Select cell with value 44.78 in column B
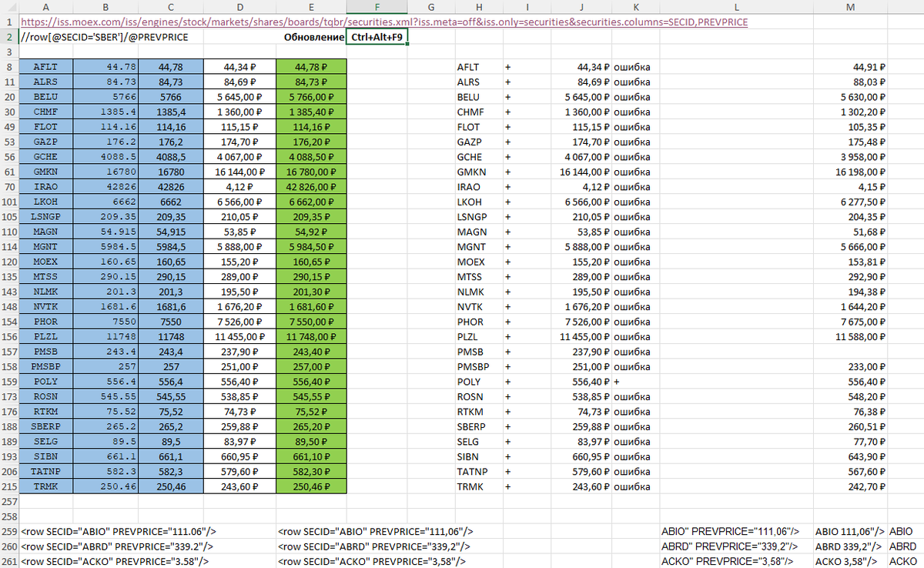 (105, 68)
